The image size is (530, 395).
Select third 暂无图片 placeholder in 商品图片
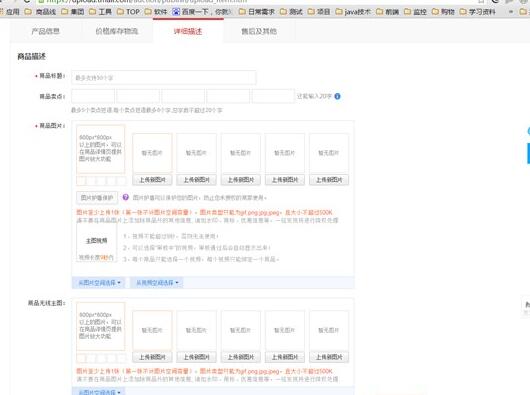click(x=241, y=153)
